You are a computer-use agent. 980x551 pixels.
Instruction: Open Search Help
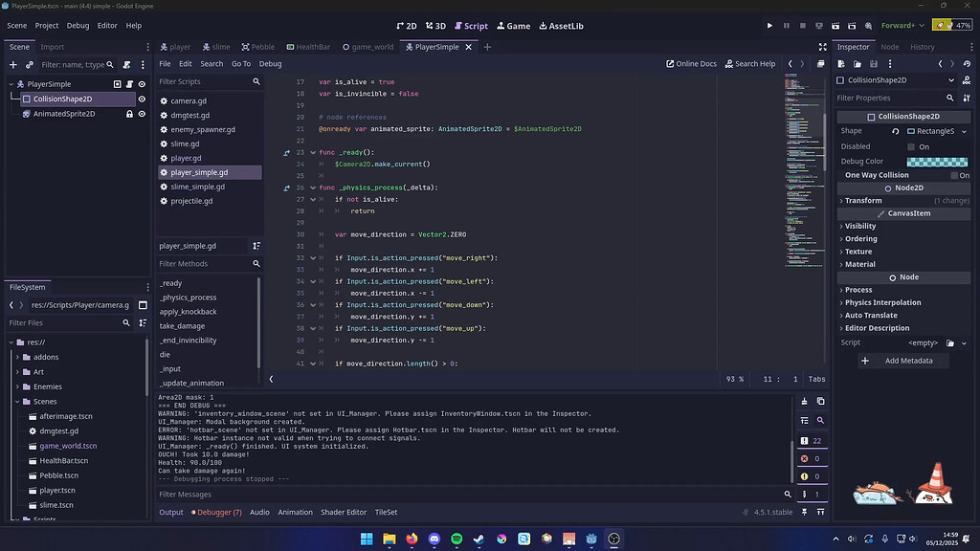coord(750,64)
